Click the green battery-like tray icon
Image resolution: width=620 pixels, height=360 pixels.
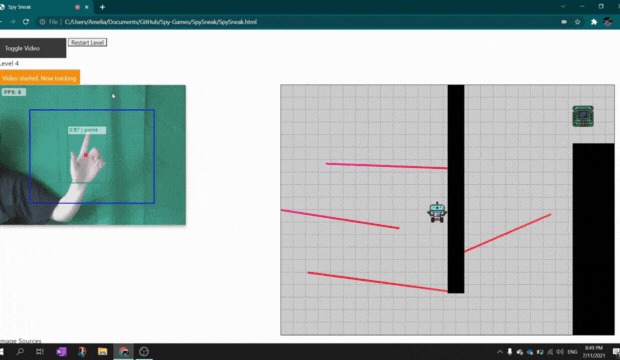tap(540, 352)
